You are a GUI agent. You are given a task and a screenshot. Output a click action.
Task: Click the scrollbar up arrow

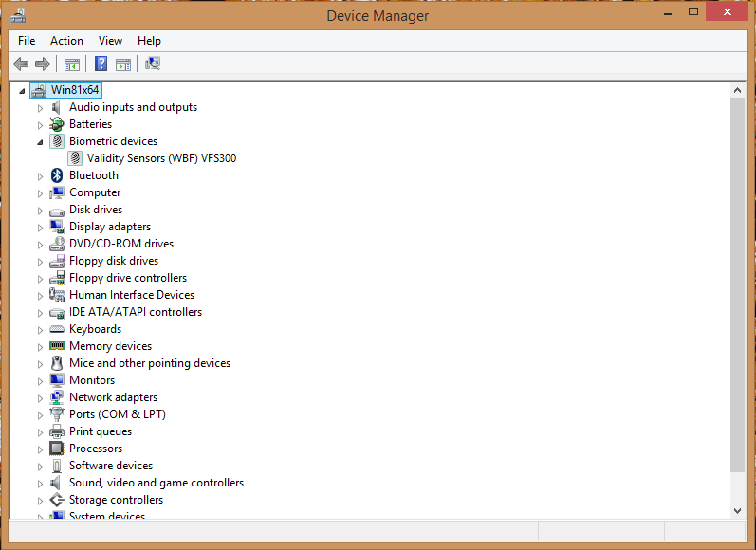(737, 90)
